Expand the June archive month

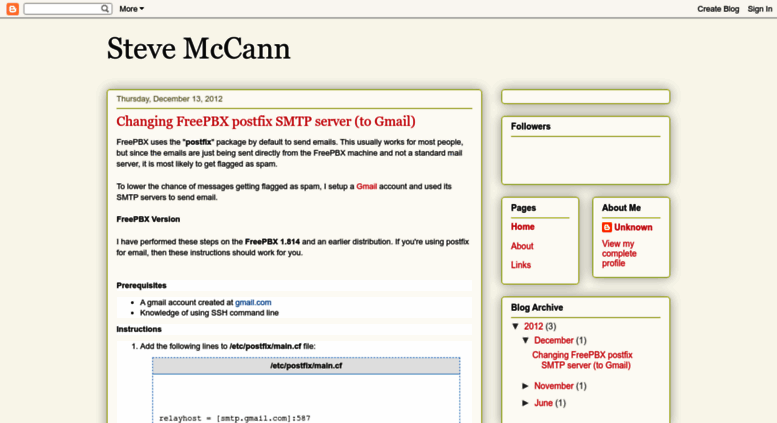pyautogui.click(x=526, y=403)
